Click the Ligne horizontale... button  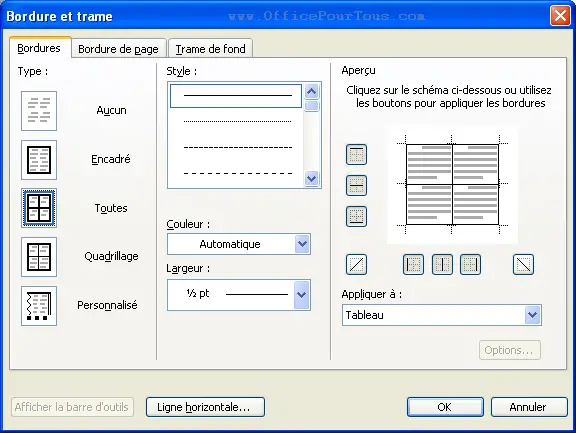tap(205, 407)
